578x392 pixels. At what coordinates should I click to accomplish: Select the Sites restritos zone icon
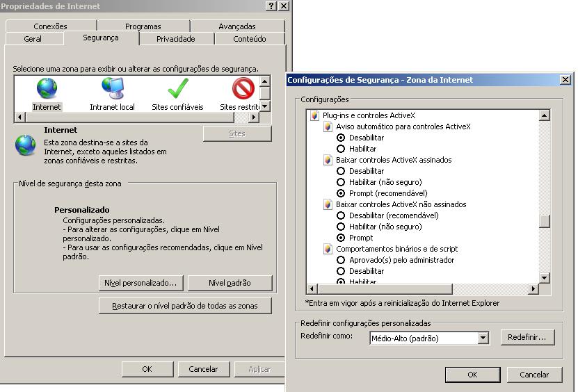pos(243,89)
